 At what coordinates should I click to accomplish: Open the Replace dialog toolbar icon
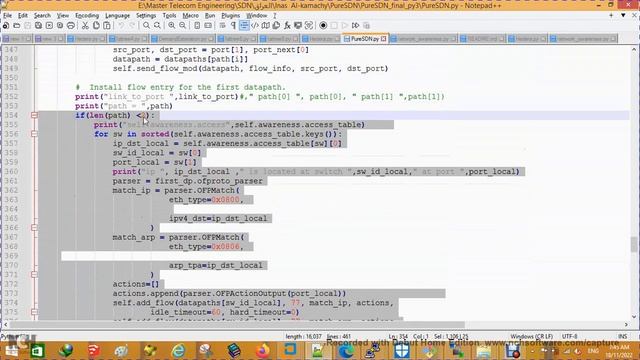pyautogui.click(x=157, y=25)
